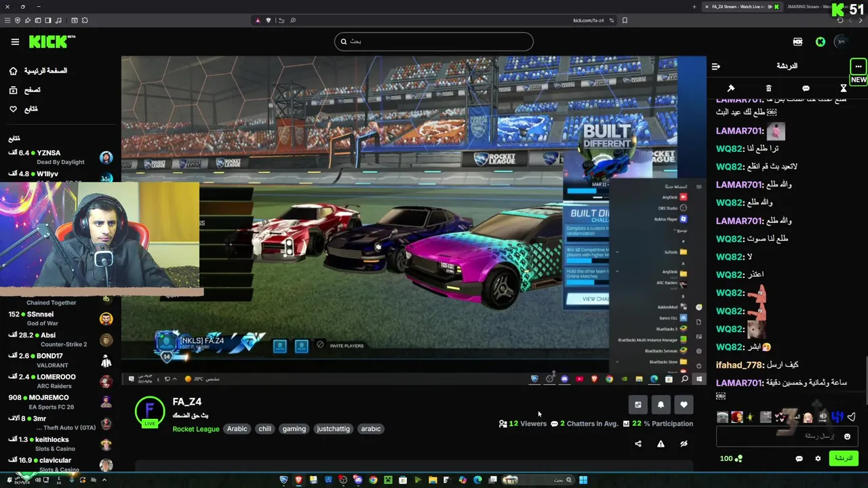Open chat settings gear icon
The height and width of the screenshot is (488, 868).
(x=818, y=459)
